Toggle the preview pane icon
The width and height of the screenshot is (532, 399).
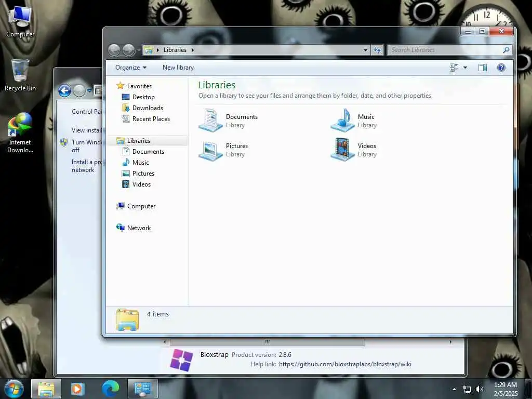[483, 68]
